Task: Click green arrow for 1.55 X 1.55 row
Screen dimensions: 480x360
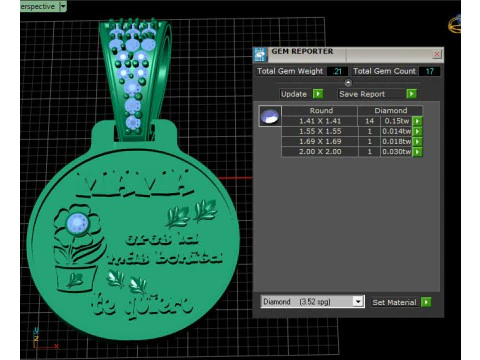Action: tap(417, 131)
